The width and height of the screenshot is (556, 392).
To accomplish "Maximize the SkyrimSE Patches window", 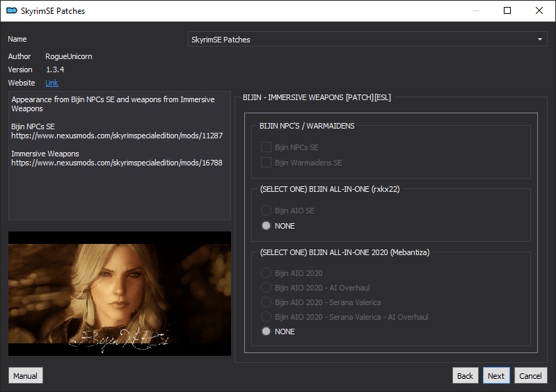I will (507, 10).
